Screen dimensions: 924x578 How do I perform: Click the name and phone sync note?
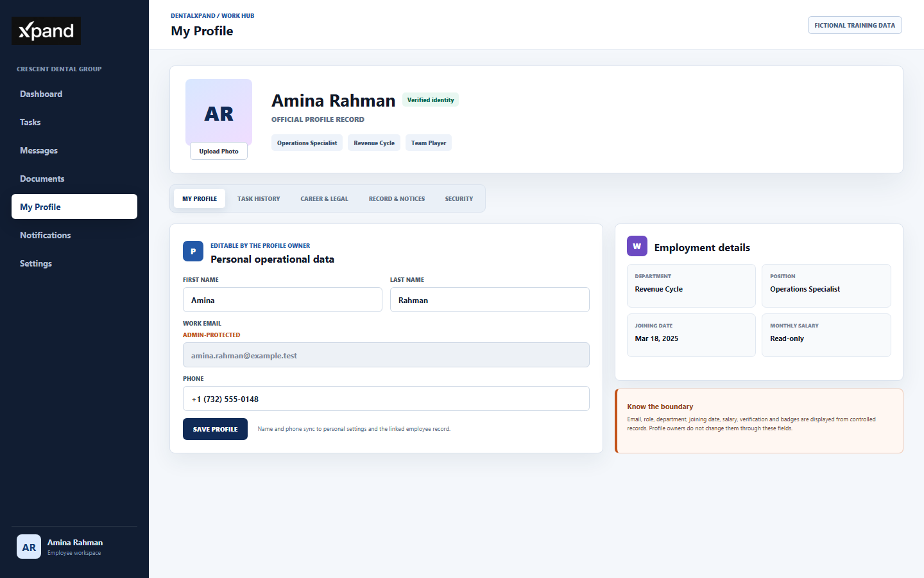point(354,429)
